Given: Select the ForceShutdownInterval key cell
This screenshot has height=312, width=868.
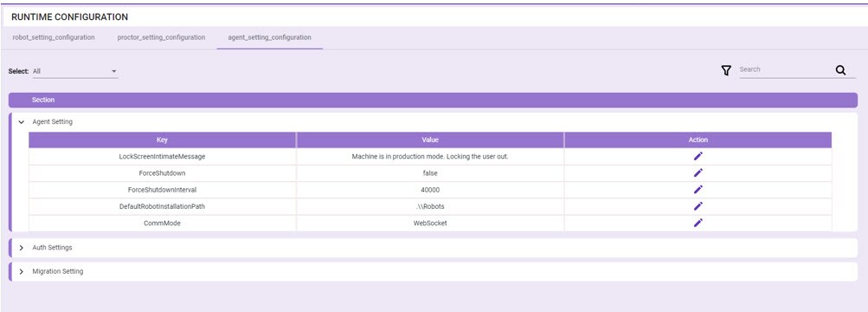Looking at the screenshot, I should 162,190.
